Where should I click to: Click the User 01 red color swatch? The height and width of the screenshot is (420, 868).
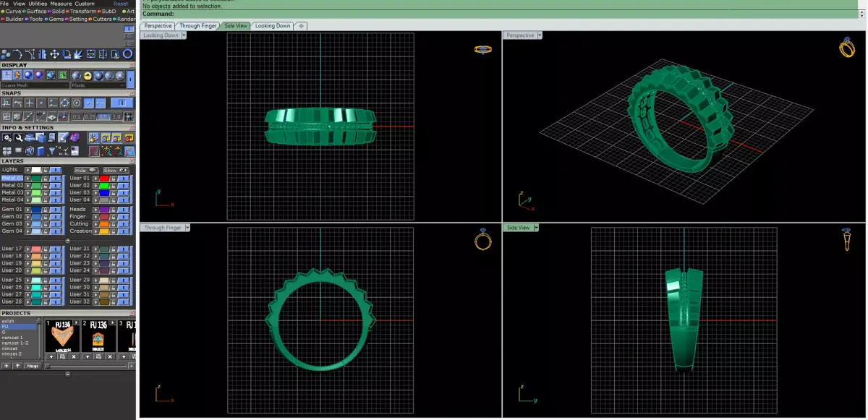(x=104, y=179)
